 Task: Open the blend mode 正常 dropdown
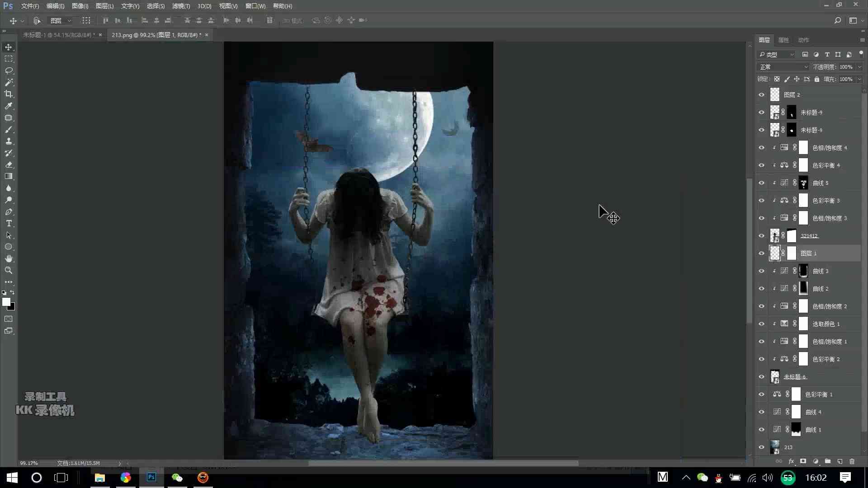783,67
